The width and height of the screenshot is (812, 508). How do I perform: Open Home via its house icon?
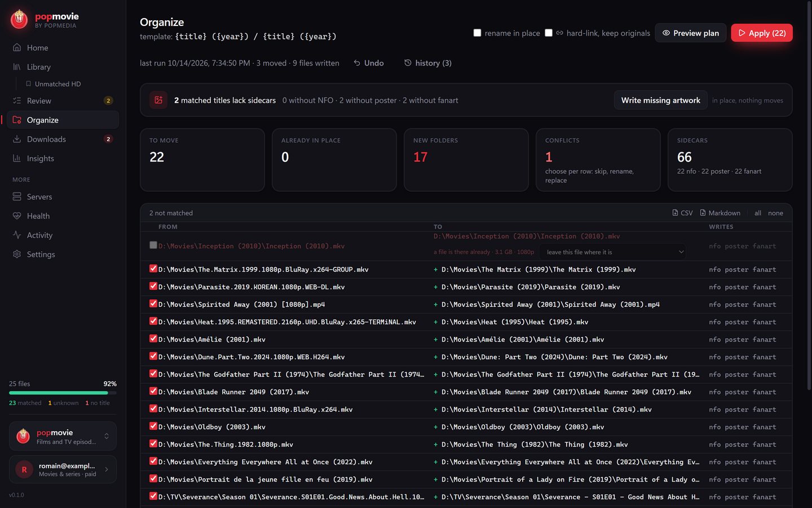pyautogui.click(x=17, y=47)
